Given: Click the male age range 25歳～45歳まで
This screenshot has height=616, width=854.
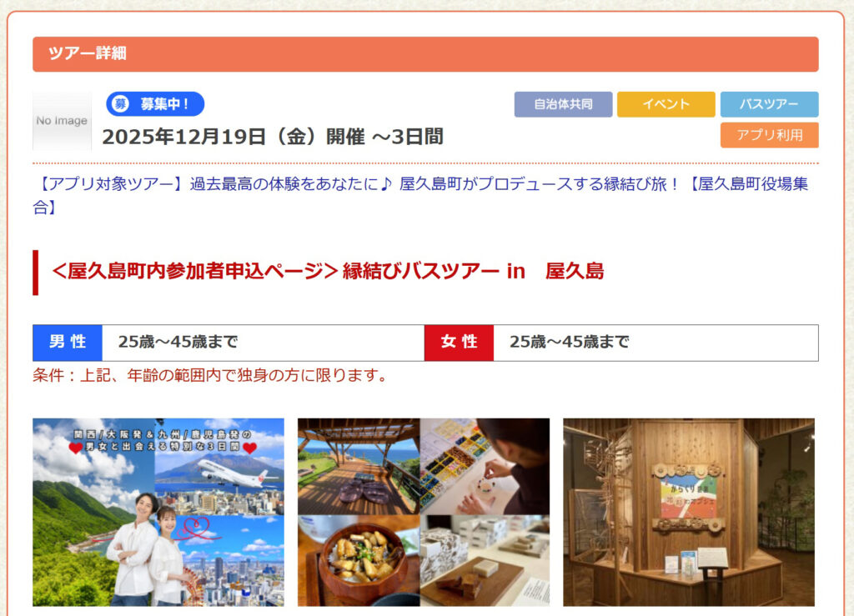Looking at the screenshot, I should click(x=178, y=342).
